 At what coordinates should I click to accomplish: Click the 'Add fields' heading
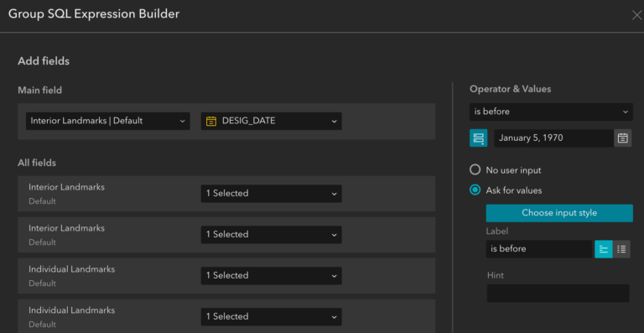coord(44,61)
